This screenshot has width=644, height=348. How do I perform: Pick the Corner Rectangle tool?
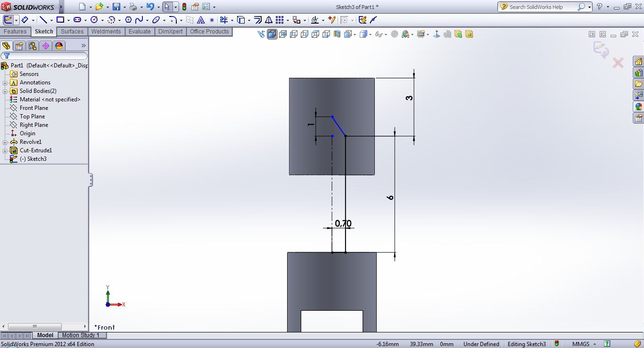(60, 20)
